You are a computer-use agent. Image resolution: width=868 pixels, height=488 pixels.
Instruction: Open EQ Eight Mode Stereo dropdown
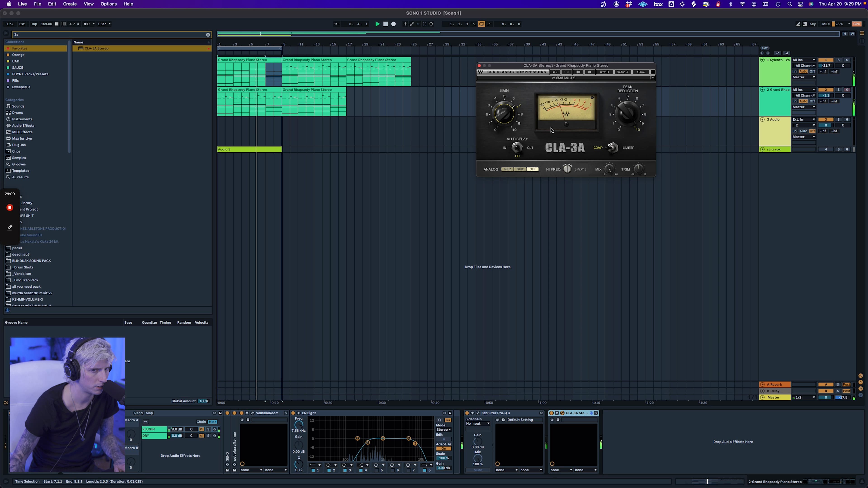click(444, 430)
